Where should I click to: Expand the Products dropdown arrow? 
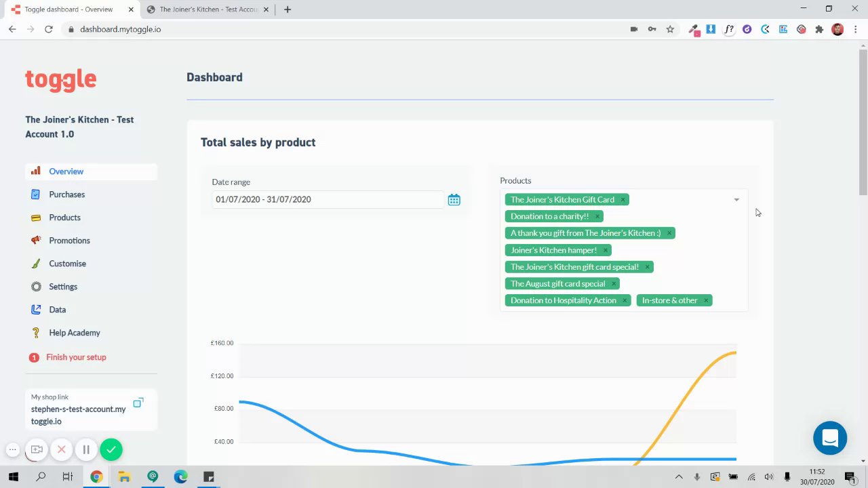(x=736, y=200)
